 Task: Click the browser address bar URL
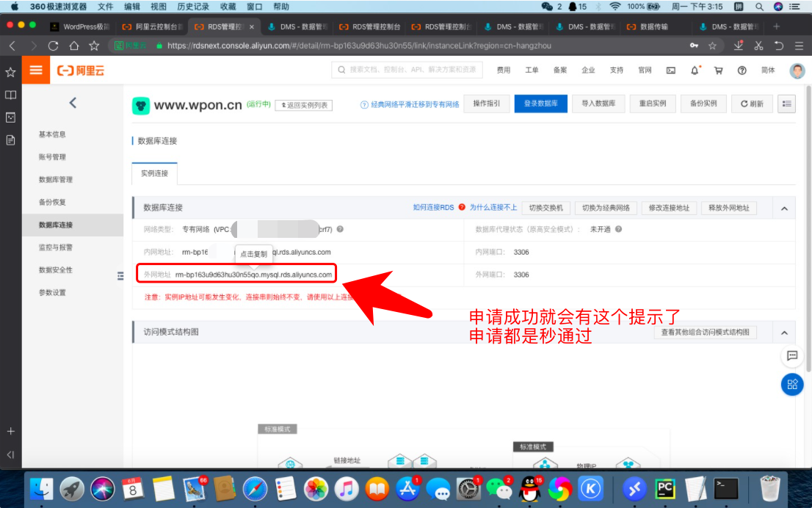tap(359, 46)
